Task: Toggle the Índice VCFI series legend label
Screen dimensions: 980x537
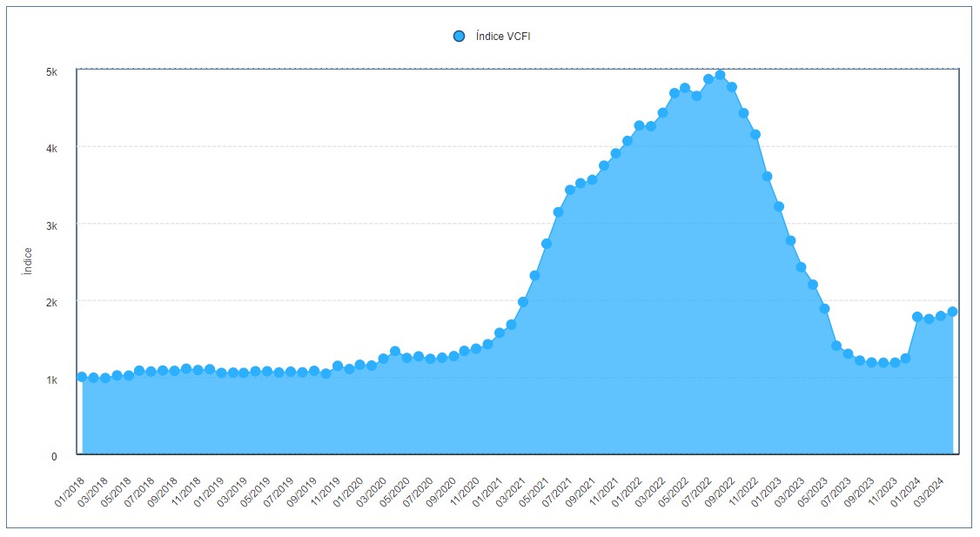Action: pos(503,36)
